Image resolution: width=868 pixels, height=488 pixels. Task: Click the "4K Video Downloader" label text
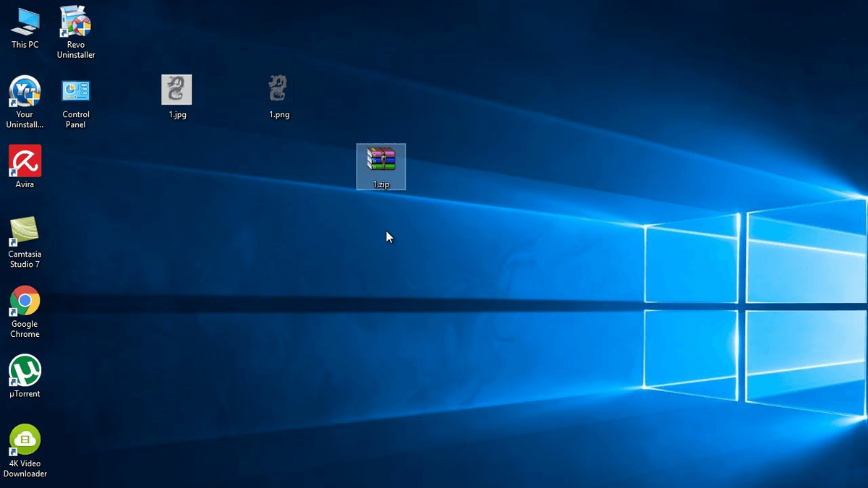(x=25, y=469)
